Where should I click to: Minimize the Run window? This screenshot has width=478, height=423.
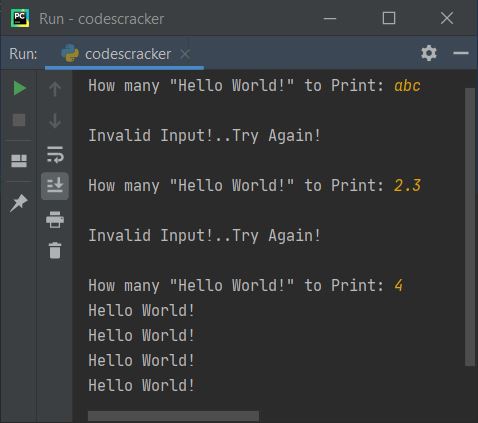330,18
